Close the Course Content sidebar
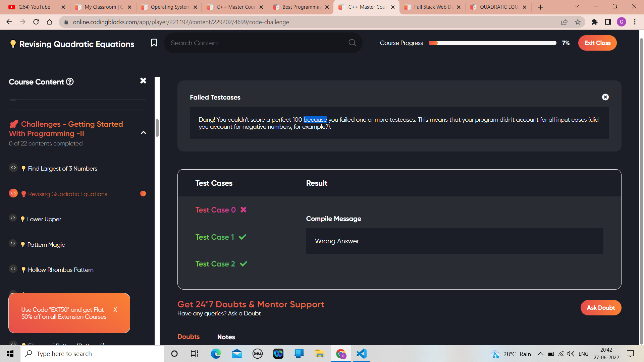 point(143,81)
